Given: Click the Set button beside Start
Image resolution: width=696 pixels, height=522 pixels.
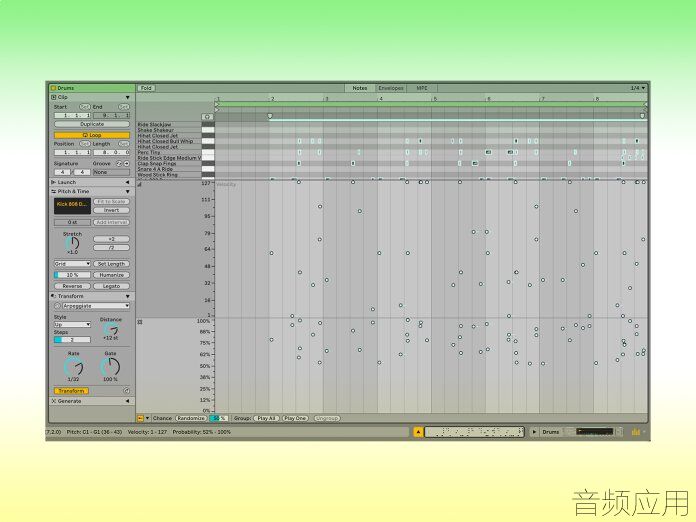Looking at the screenshot, I should 84,107.
